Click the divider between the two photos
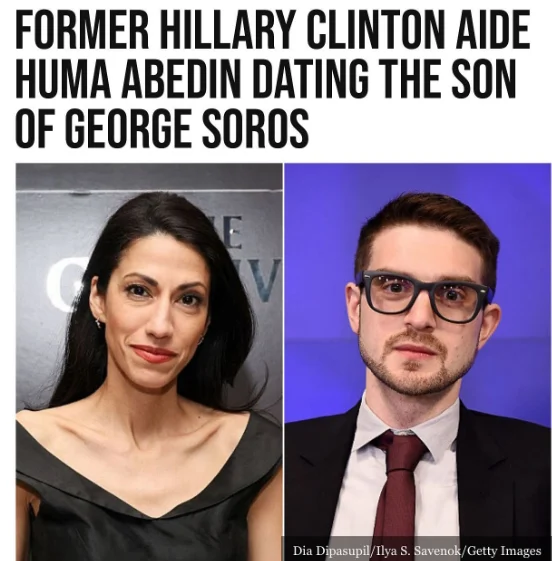 tap(284, 362)
